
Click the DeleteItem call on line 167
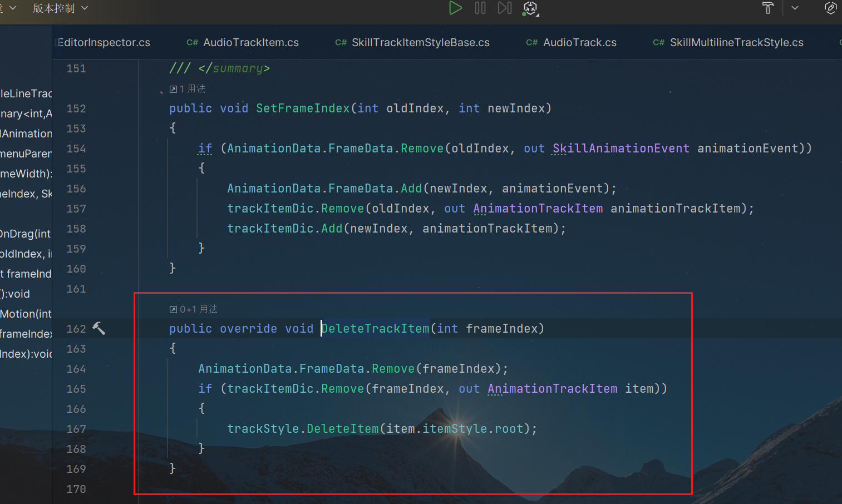[342, 429]
